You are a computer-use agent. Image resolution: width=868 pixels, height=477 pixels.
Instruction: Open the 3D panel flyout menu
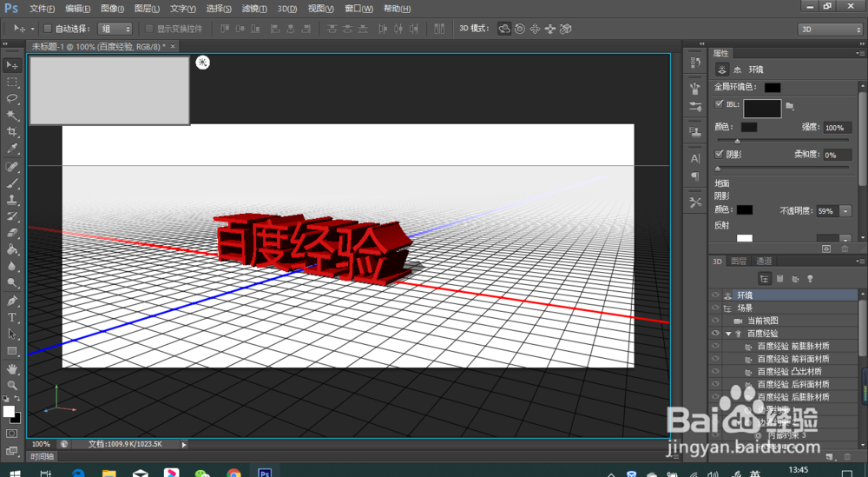[x=859, y=261]
